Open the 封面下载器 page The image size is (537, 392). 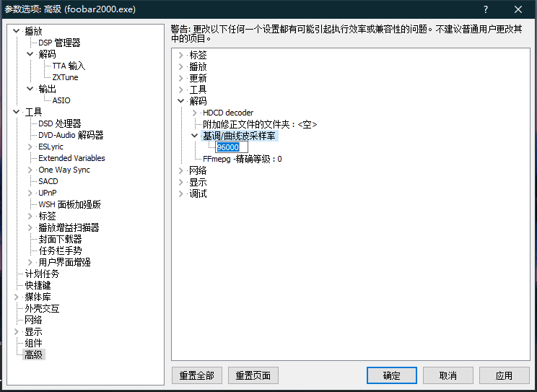tap(60, 239)
